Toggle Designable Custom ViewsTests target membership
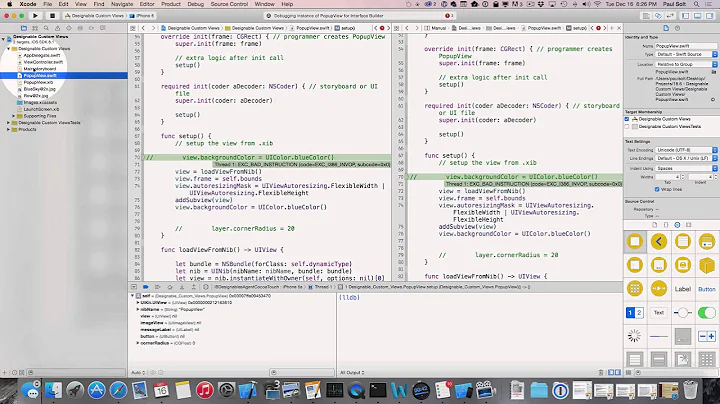 click(x=627, y=126)
